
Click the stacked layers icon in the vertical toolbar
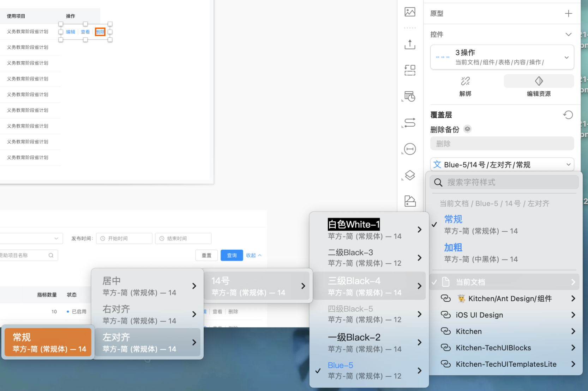tap(410, 175)
